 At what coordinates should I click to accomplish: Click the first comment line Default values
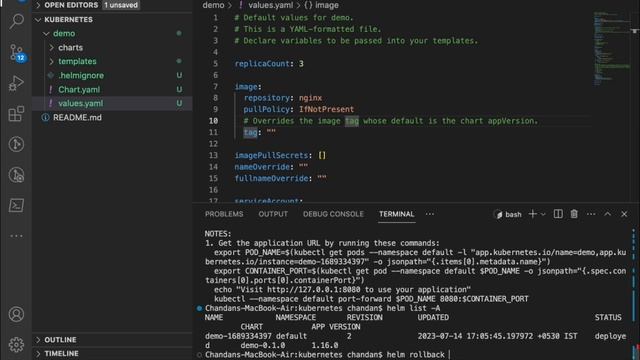294,18
